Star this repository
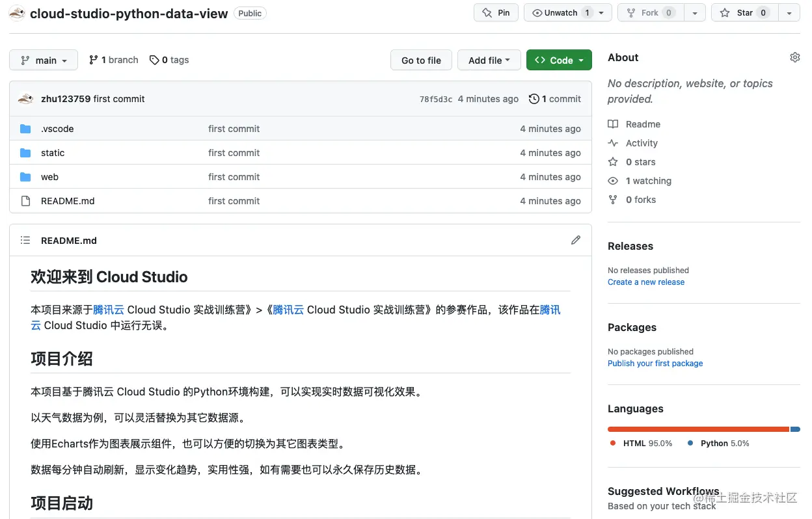 pos(745,13)
